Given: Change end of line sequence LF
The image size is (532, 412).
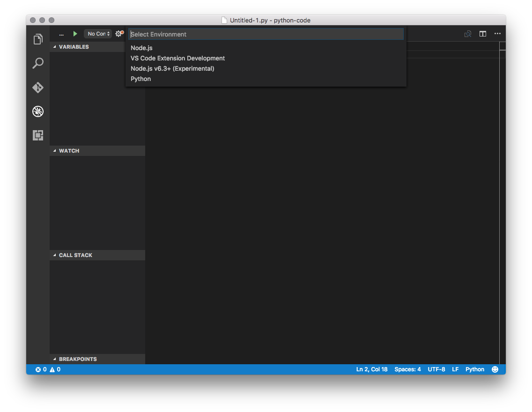Looking at the screenshot, I should (x=455, y=369).
